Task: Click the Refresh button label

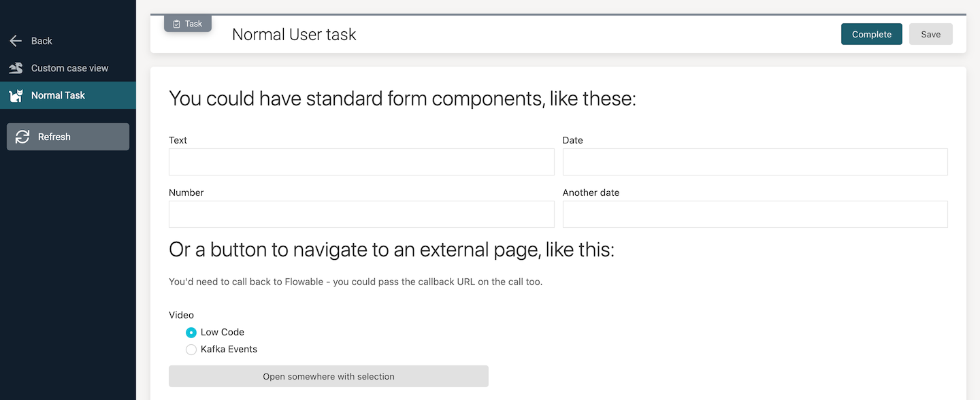Action: tap(54, 137)
